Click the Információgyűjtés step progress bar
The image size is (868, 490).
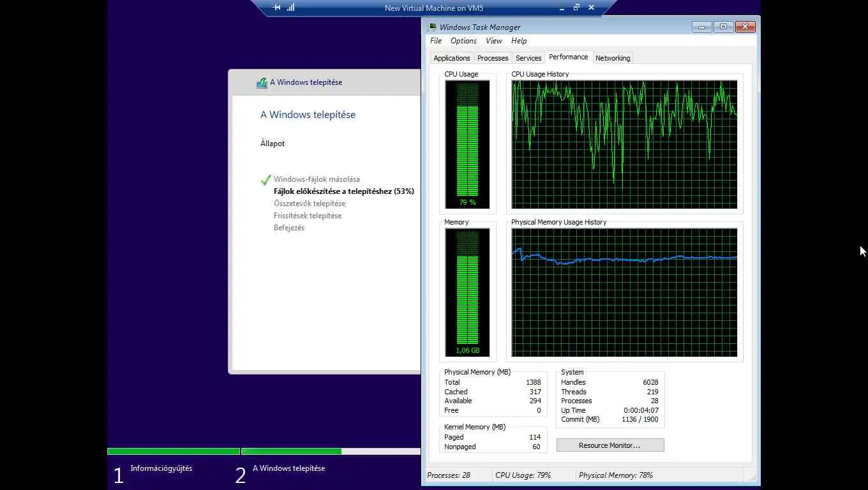pyautogui.click(x=174, y=451)
